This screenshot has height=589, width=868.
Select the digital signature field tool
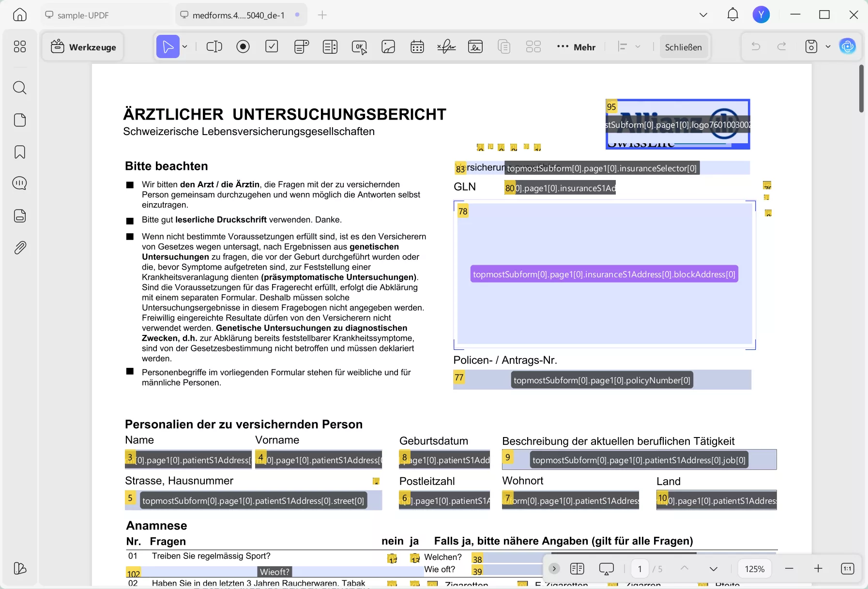[x=446, y=46]
